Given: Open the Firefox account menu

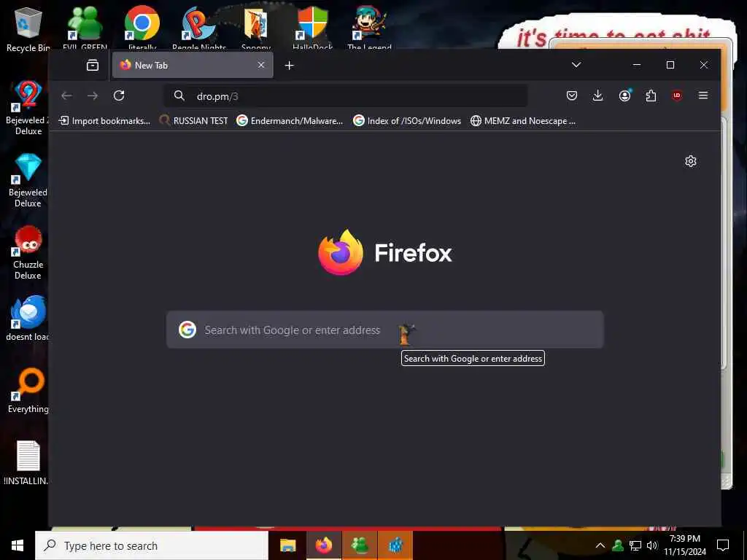Looking at the screenshot, I should [624, 96].
